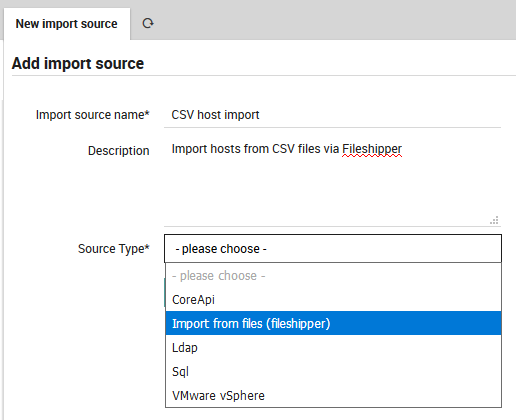Select VMware vSphere source type
Viewport: 516px width, 420px height.
333,396
